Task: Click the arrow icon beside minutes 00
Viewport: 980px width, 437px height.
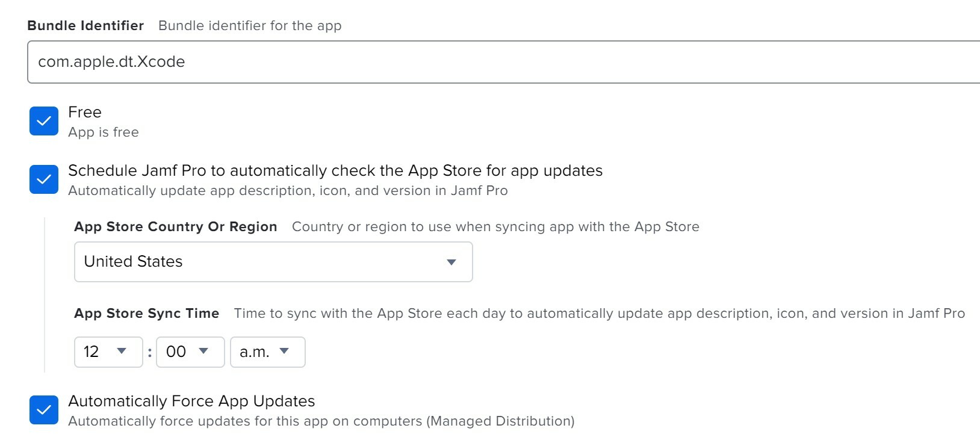Action: (203, 351)
